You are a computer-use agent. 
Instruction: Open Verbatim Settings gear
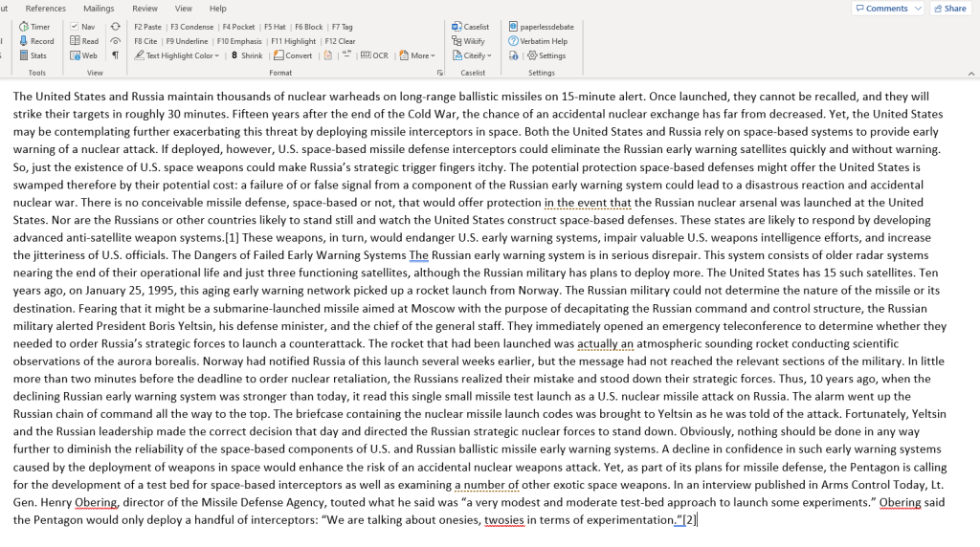546,55
